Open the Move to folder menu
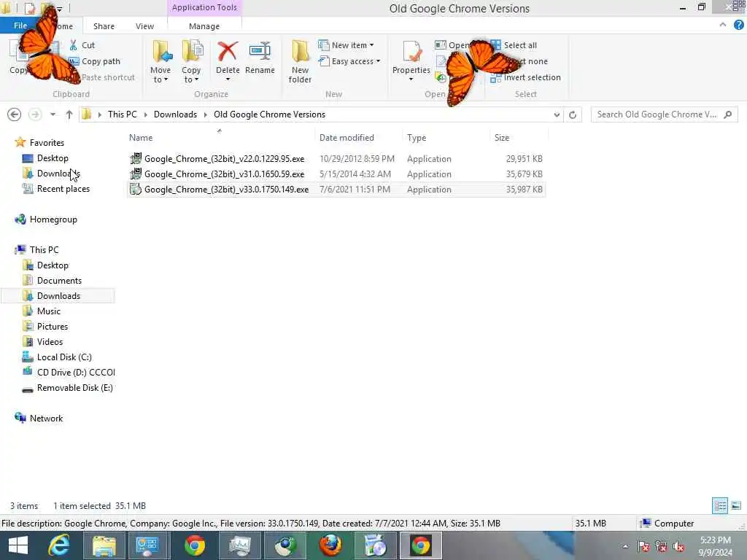Screen dimensions: 747x560 160,62
